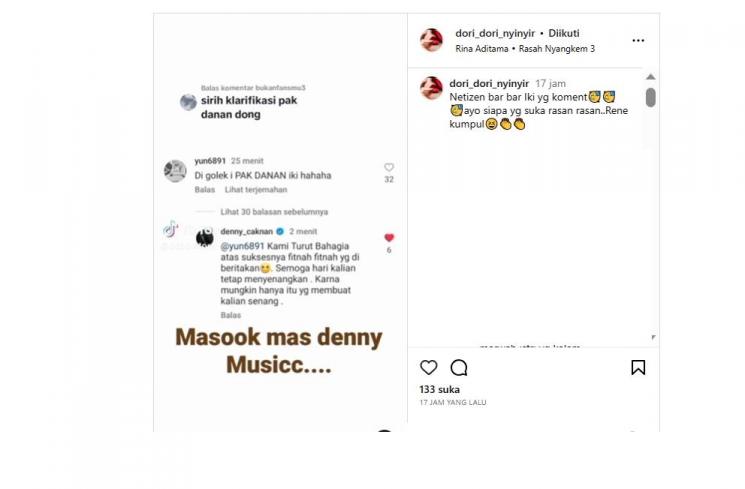745x489 pixels.
Task: Click 'Lihat terjemahan' under yun6891's comment
Action: (x=256, y=190)
